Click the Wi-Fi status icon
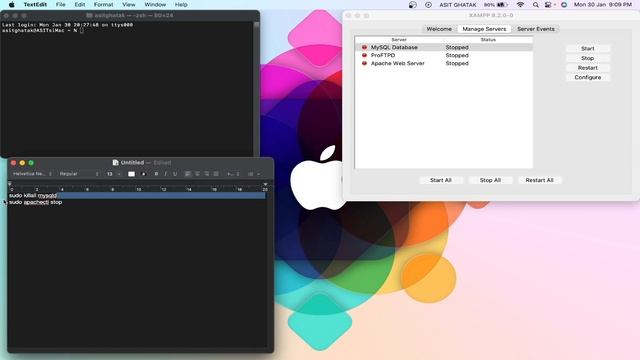The image size is (640, 360). point(520,5)
